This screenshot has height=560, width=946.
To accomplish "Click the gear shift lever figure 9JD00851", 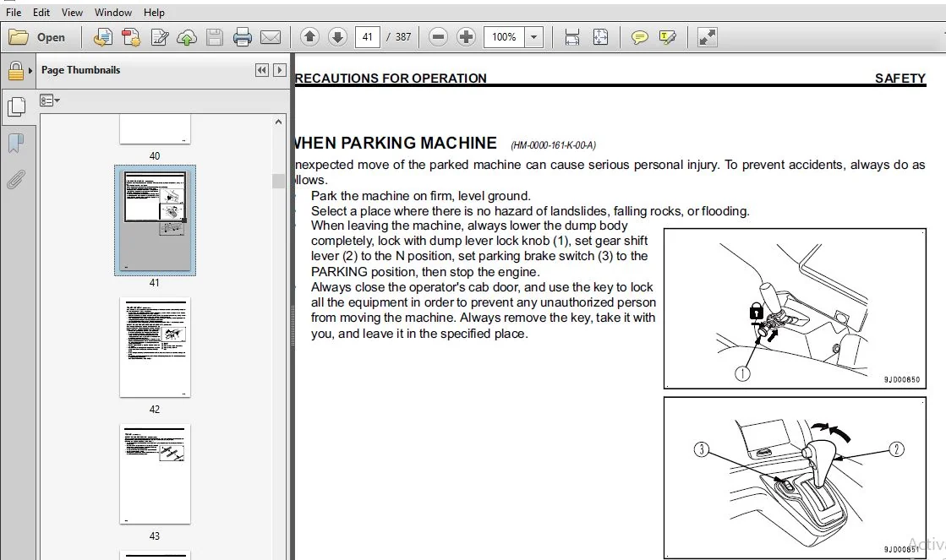I will point(795,478).
